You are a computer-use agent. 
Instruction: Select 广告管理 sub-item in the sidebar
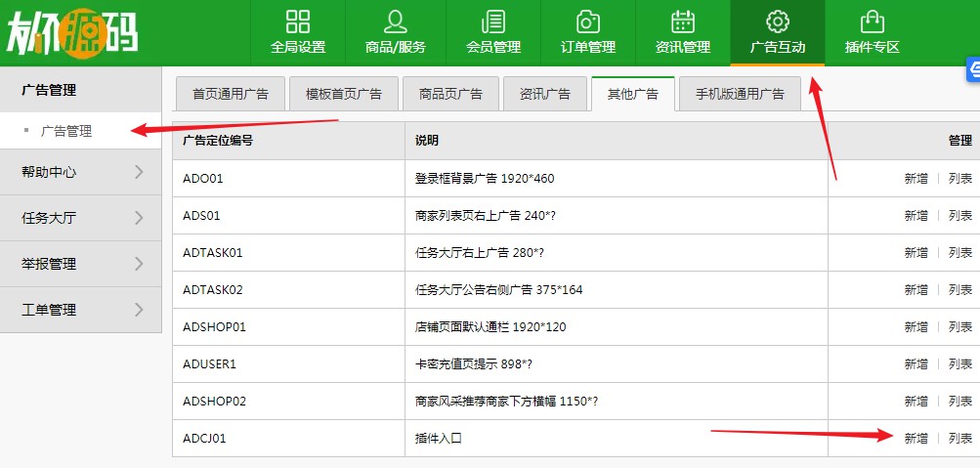point(66,131)
